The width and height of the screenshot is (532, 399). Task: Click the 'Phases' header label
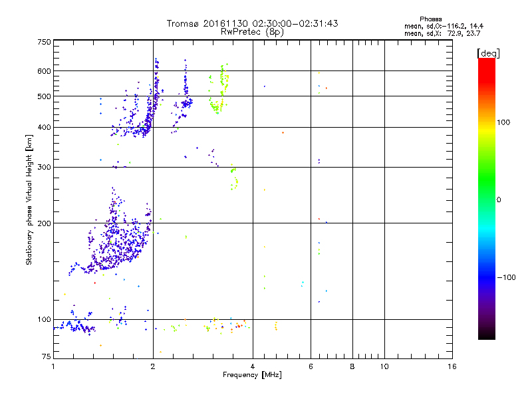pyautogui.click(x=430, y=19)
